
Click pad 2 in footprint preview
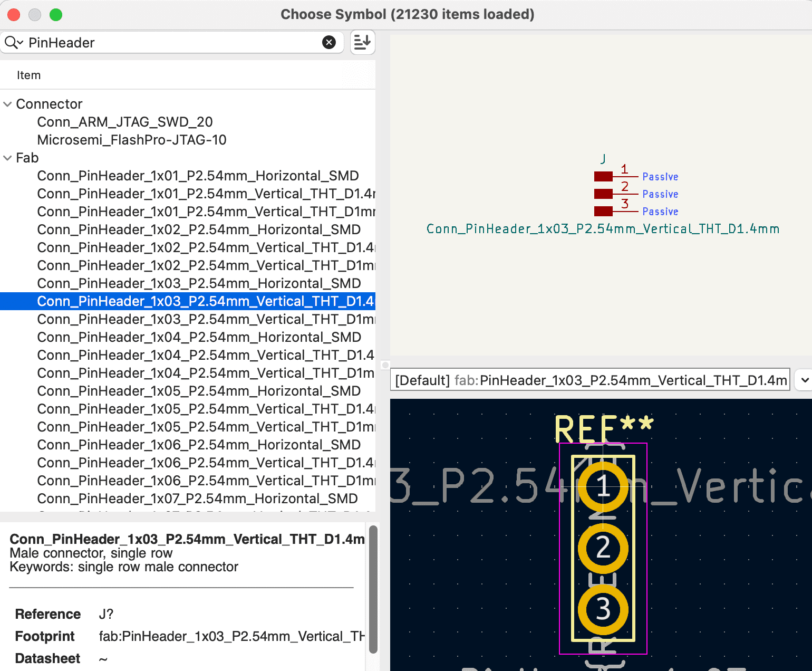coord(603,548)
